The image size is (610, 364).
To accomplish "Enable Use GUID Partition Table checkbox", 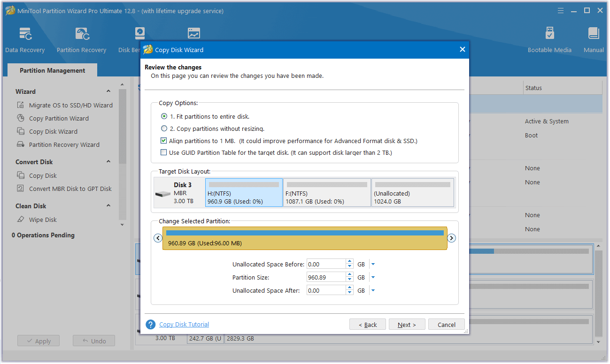I will (164, 152).
